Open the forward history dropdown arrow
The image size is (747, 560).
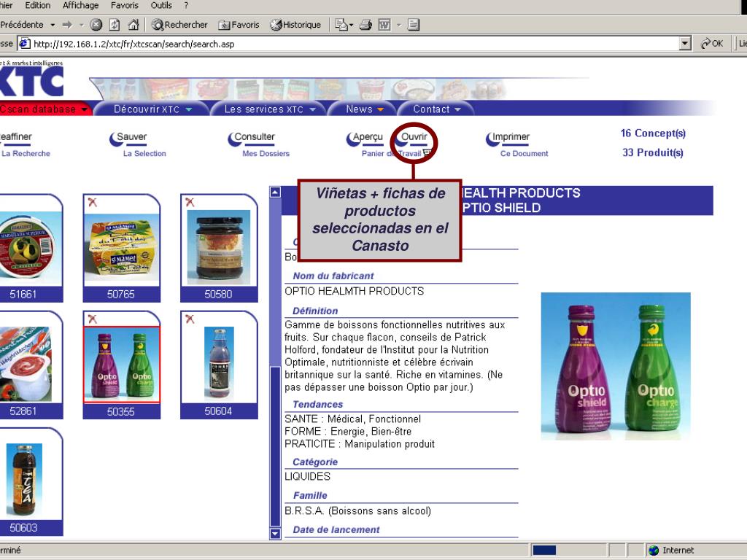[x=81, y=25]
